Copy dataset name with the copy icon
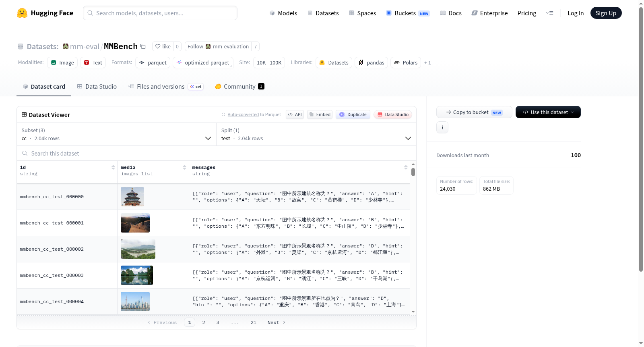 pos(143,46)
